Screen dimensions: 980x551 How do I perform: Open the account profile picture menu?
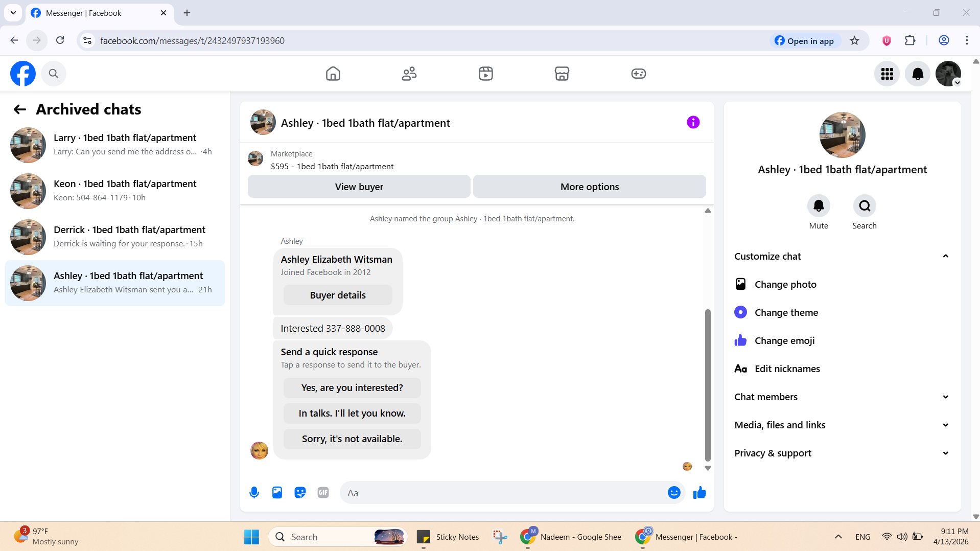click(x=948, y=74)
